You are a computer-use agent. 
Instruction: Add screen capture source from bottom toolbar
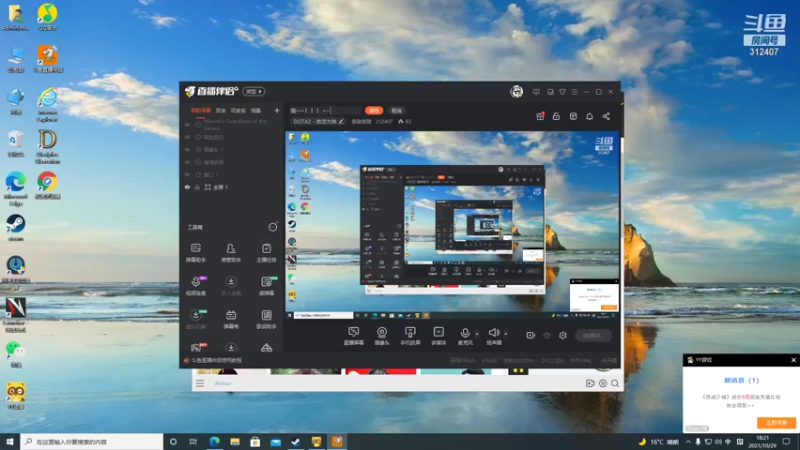click(354, 336)
